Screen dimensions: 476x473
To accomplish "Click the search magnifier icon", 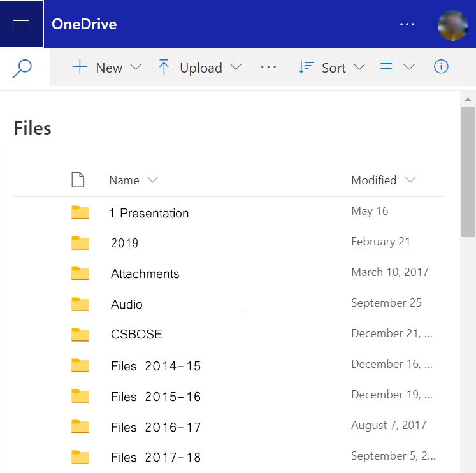I will click(22, 68).
